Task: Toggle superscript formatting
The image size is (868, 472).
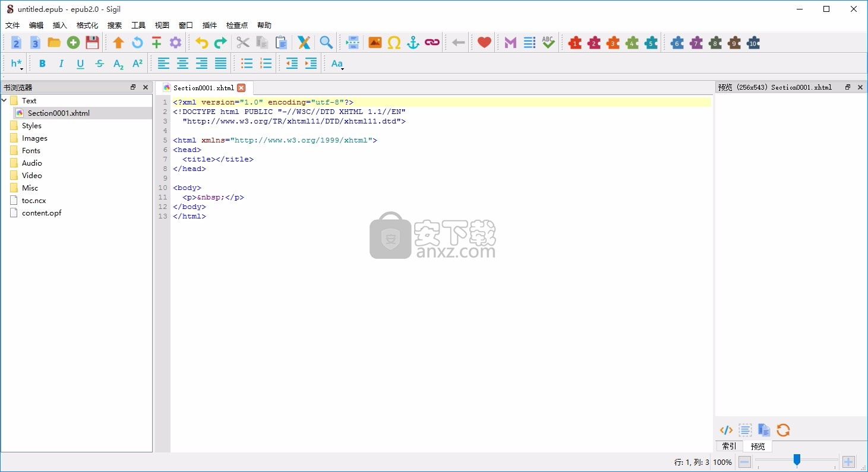Action: pyautogui.click(x=137, y=64)
